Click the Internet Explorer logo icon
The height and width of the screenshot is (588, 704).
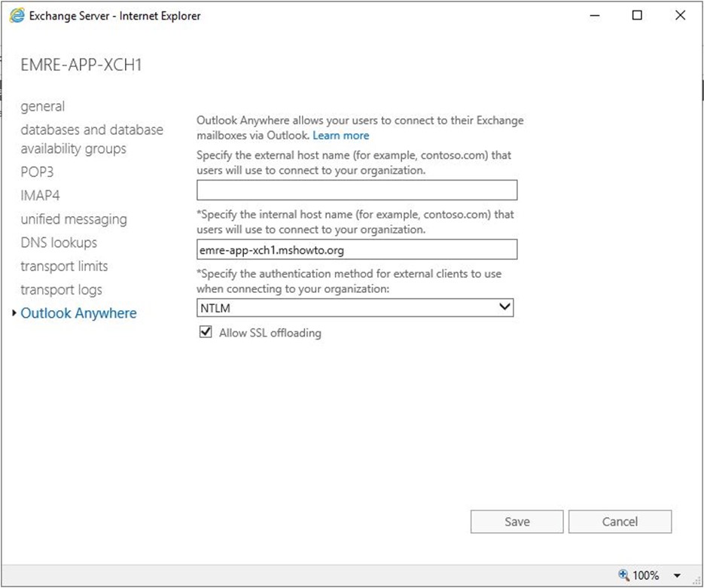(17, 16)
